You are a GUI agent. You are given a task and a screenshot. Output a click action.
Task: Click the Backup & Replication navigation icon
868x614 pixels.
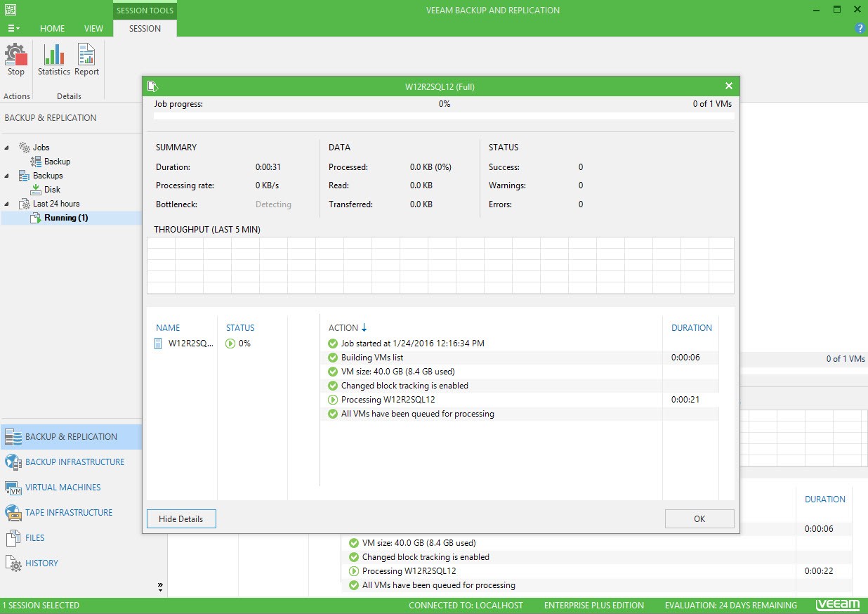(x=13, y=437)
